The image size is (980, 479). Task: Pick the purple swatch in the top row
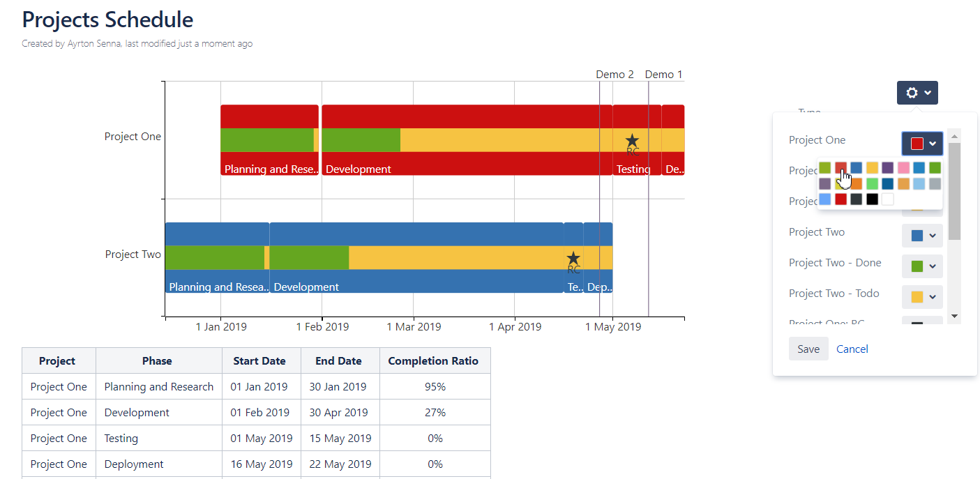tap(888, 168)
